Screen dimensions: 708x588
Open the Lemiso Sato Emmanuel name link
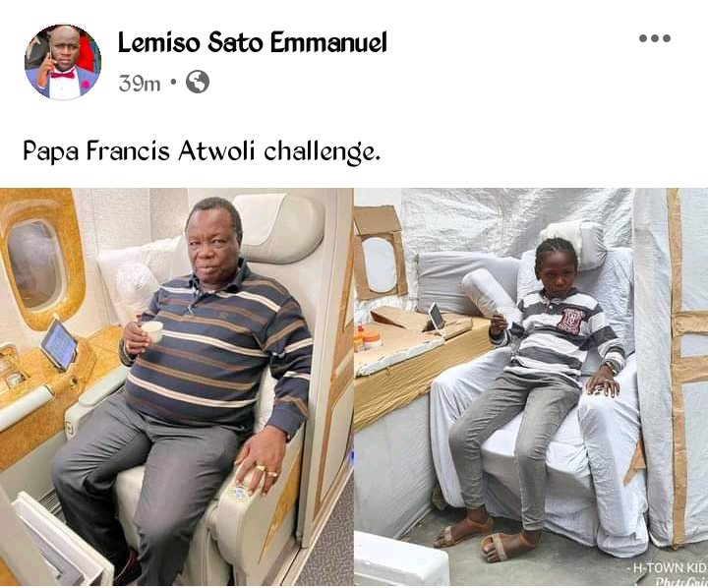click(x=253, y=42)
